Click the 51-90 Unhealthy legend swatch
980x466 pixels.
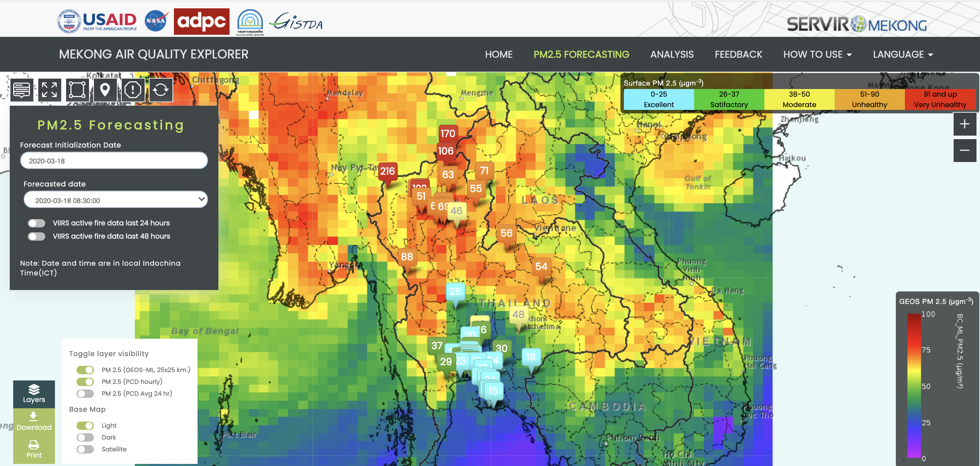tap(870, 99)
